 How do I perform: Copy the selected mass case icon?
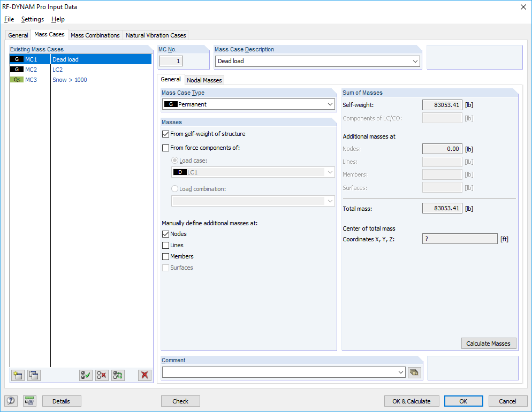click(34, 375)
